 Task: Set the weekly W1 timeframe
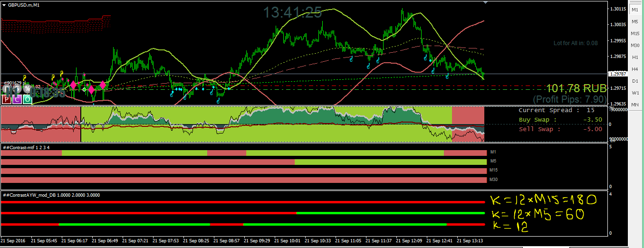635,93
